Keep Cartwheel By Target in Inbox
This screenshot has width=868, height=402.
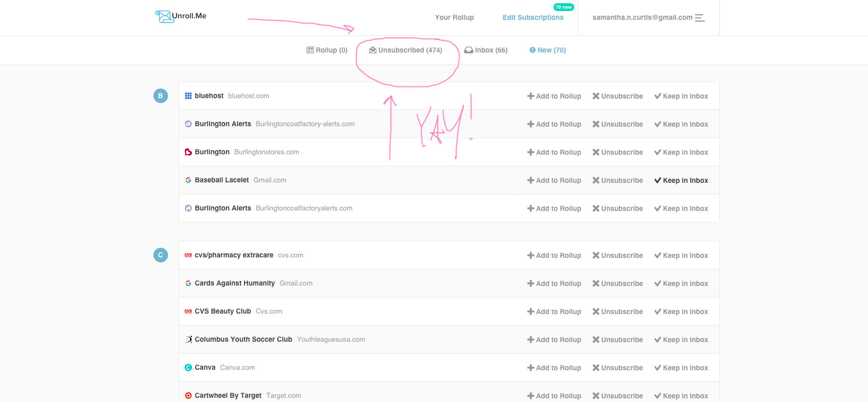(681, 396)
